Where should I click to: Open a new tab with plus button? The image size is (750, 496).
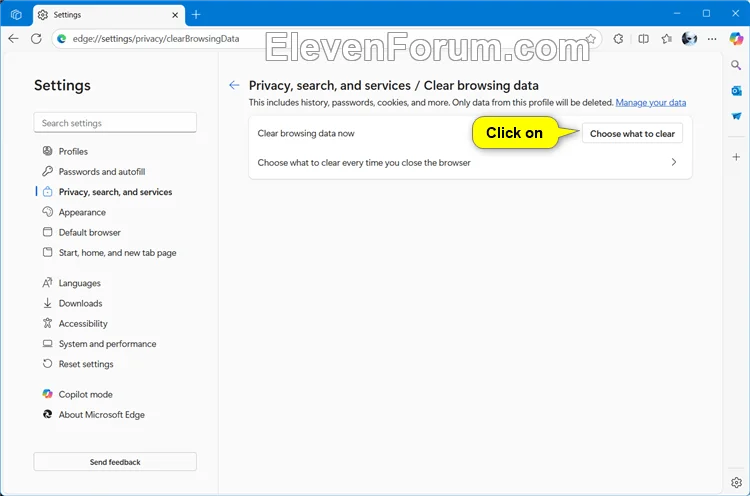click(196, 15)
